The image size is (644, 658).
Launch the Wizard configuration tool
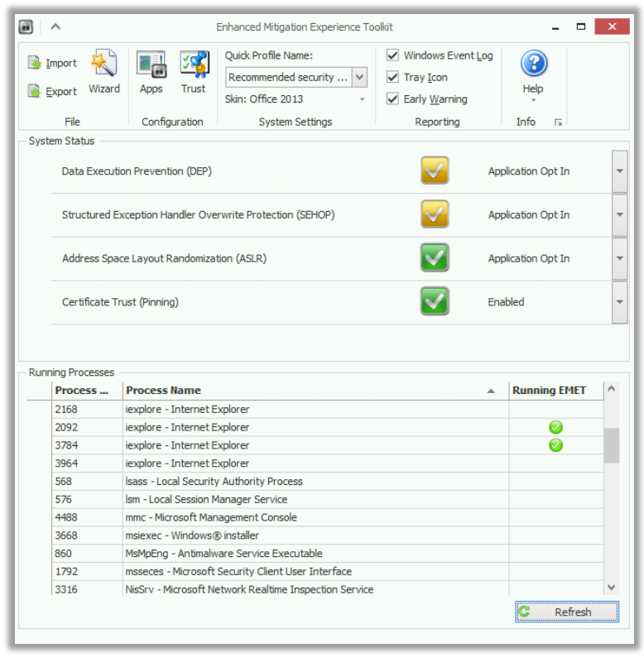click(x=104, y=72)
